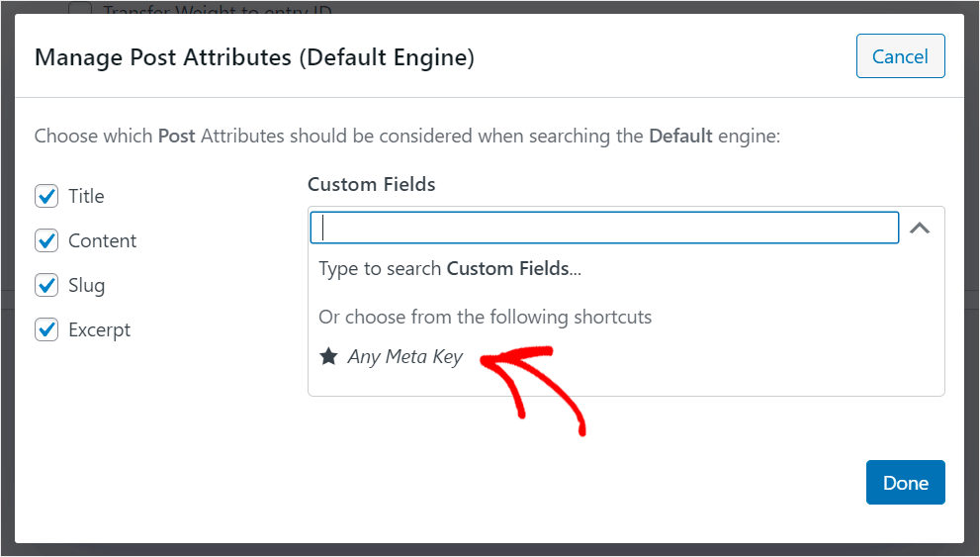Click the Manage Post Attributes title

tap(254, 57)
